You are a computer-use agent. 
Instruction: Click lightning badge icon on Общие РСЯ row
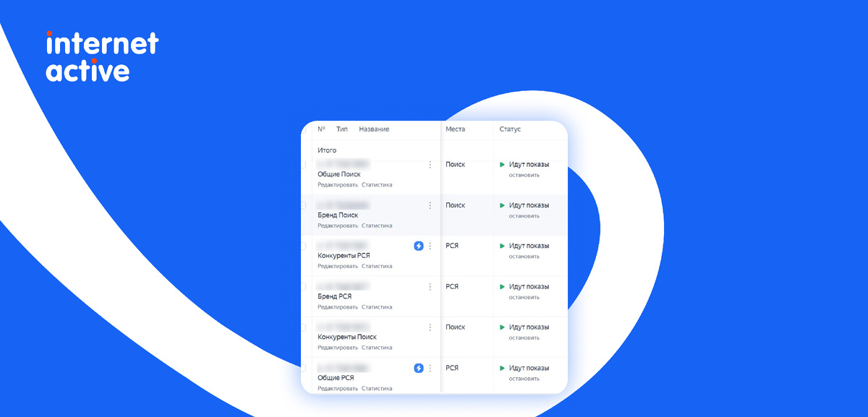[419, 368]
